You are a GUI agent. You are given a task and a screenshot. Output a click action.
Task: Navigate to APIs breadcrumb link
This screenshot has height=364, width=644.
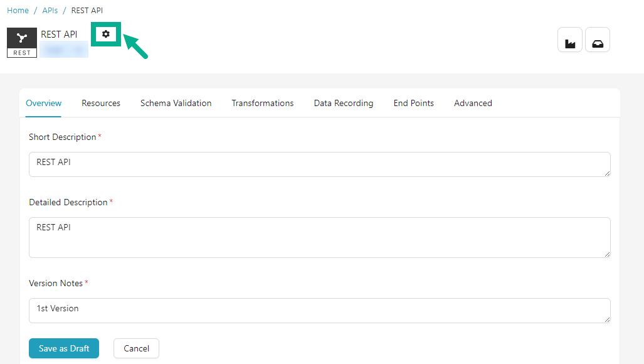50,11
